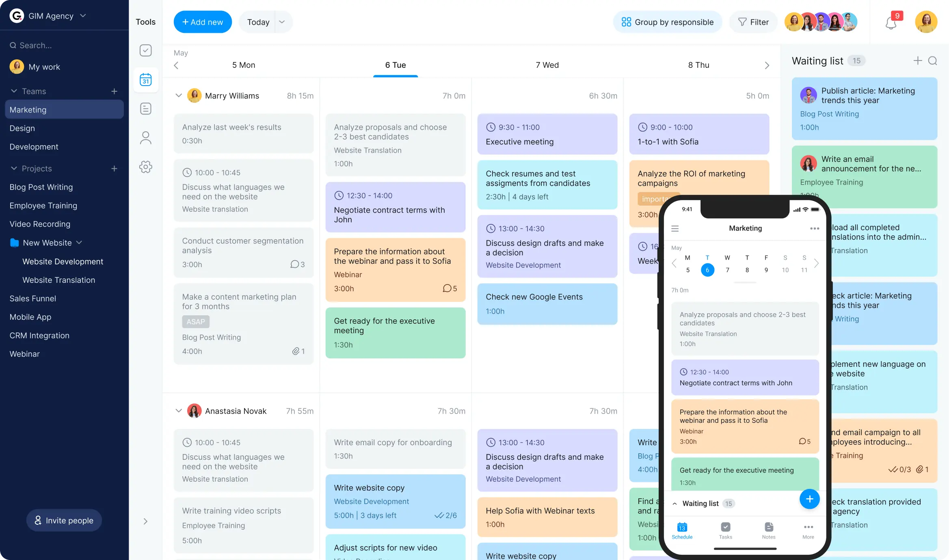
Task: Open the Notes document tool icon
Action: click(145, 109)
